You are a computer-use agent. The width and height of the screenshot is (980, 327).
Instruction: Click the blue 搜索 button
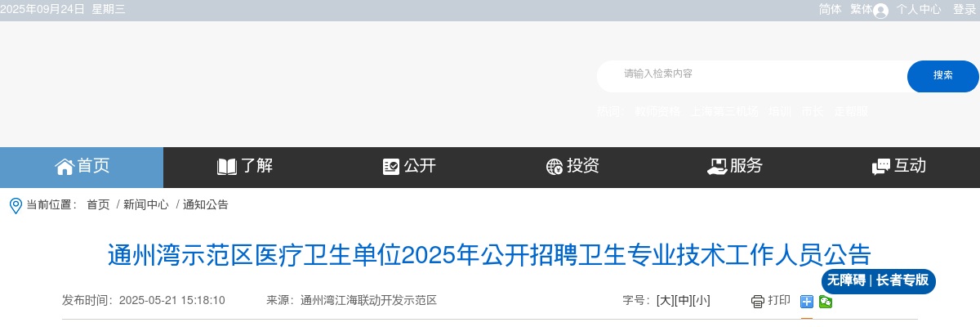pyautogui.click(x=943, y=76)
